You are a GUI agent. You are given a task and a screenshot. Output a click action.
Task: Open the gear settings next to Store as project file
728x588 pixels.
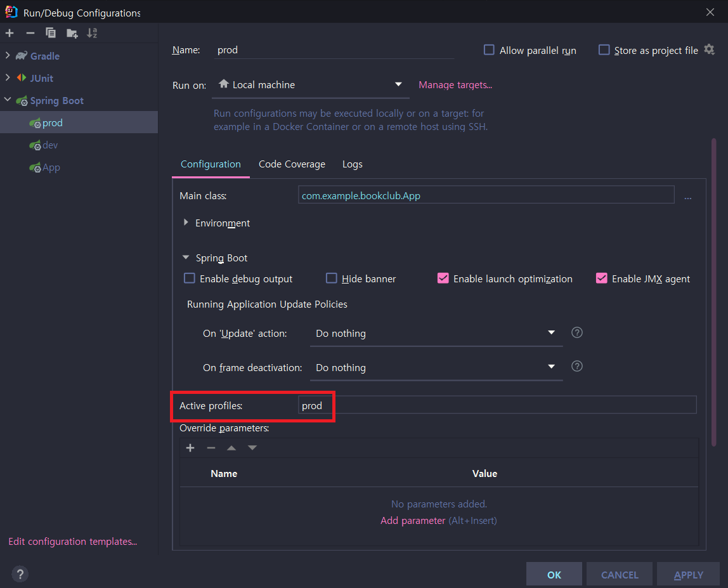click(x=709, y=49)
